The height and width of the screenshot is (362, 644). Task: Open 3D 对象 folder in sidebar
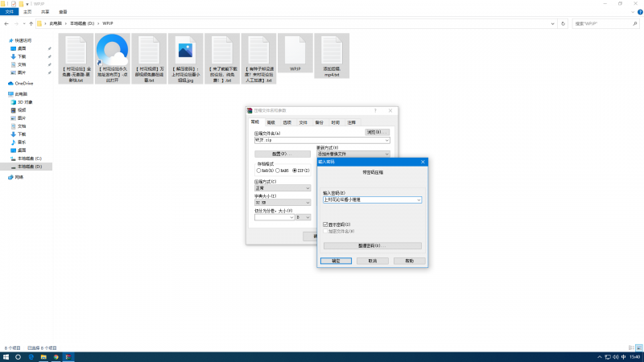pos(26,102)
